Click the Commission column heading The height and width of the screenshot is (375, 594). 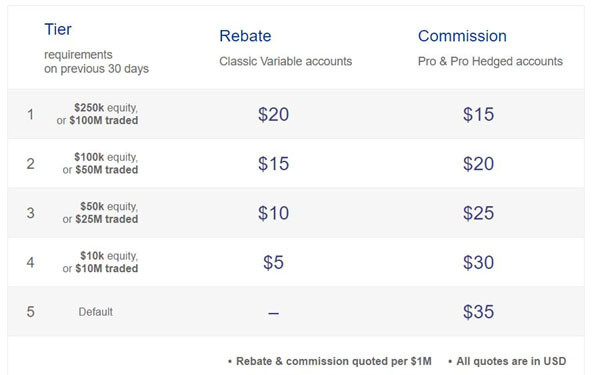point(462,36)
